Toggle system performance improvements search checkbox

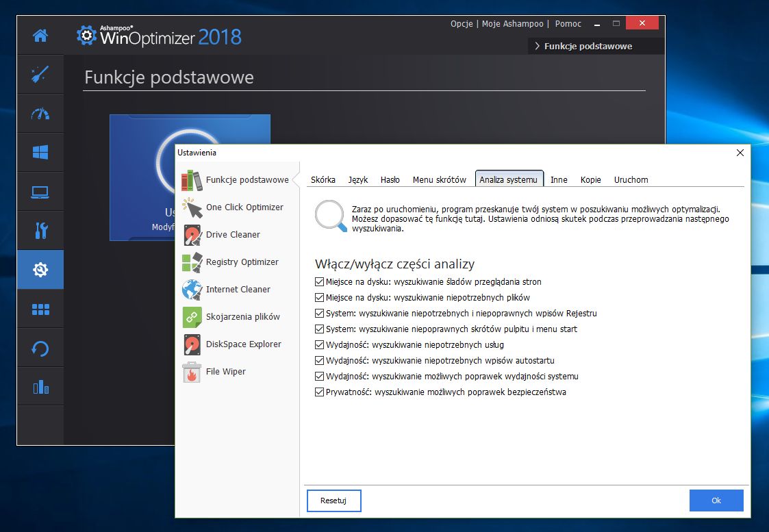[x=319, y=376]
